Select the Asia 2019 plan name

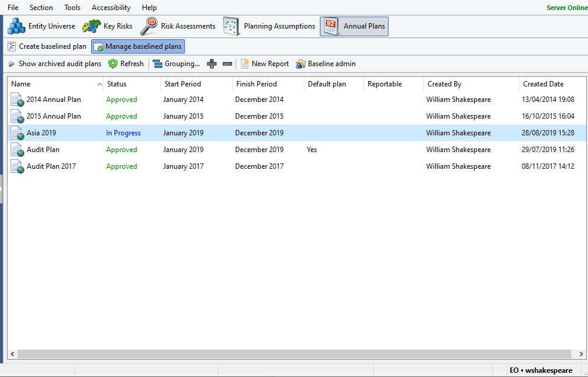click(x=41, y=133)
